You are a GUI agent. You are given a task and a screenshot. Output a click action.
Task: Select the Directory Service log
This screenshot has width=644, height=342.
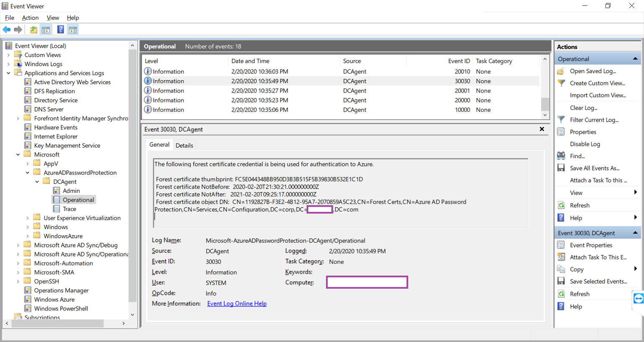tap(56, 100)
